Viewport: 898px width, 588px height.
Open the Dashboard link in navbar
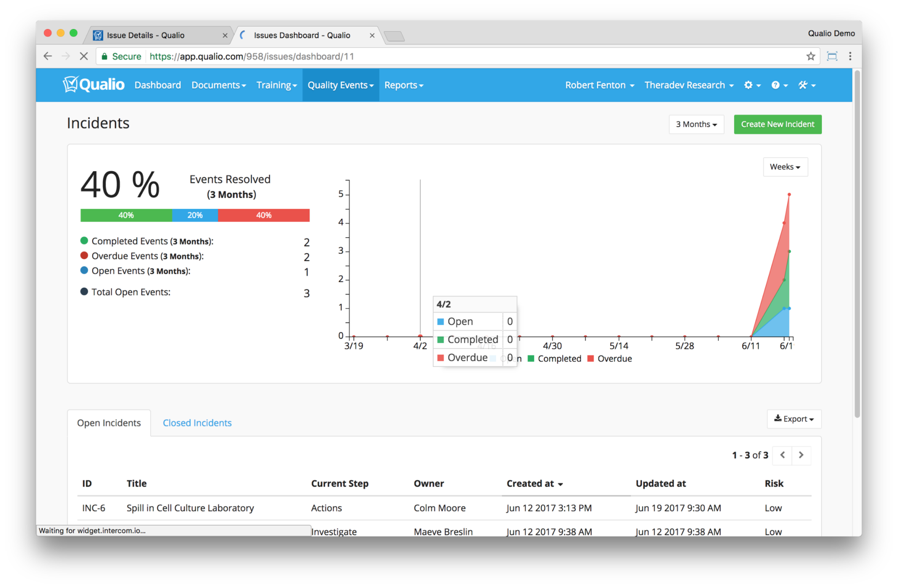(158, 85)
